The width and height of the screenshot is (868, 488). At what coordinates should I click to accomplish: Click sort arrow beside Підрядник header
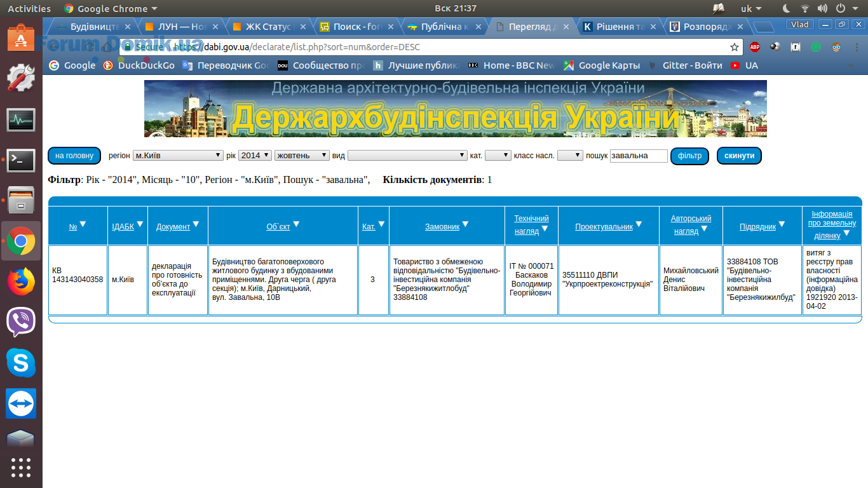[x=782, y=224]
